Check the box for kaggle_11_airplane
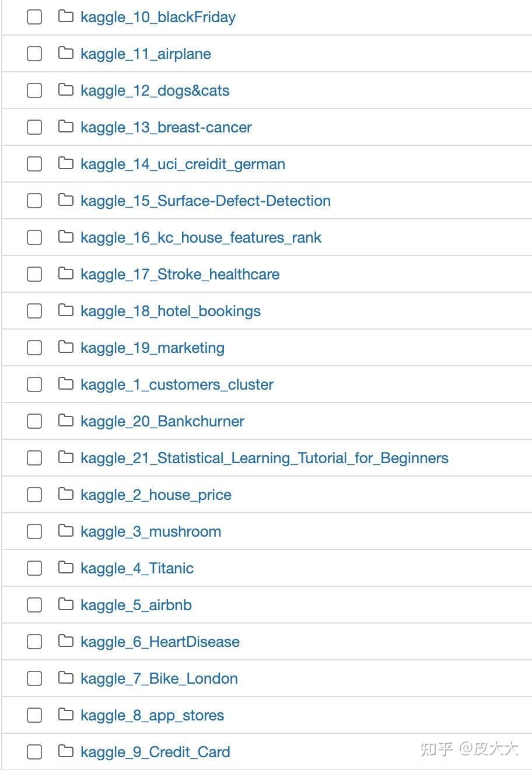This screenshot has width=532, height=770. pos(34,54)
